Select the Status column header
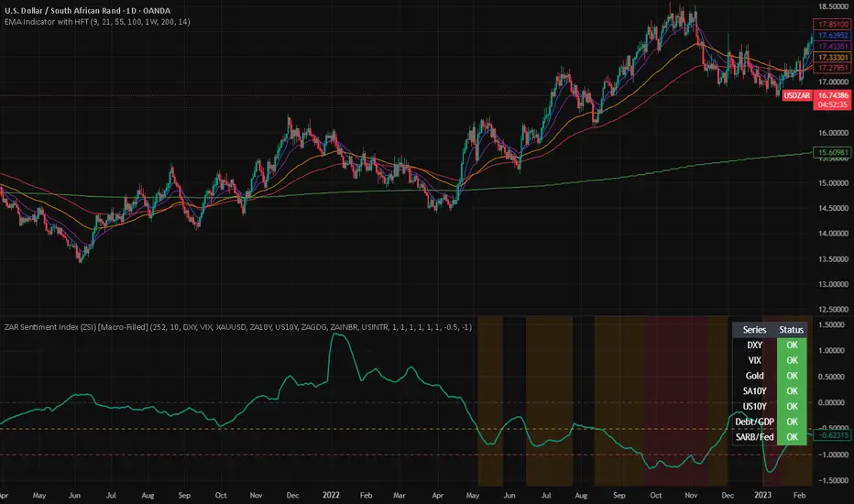The height and width of the screenshot is (504, 854). [x=791, y=329]
